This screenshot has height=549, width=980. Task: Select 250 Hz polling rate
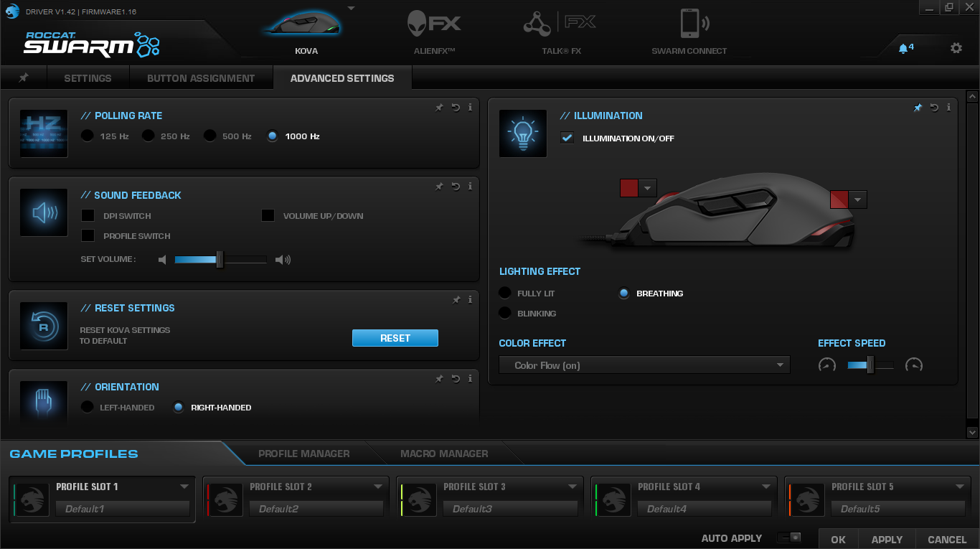pos(148,136)
